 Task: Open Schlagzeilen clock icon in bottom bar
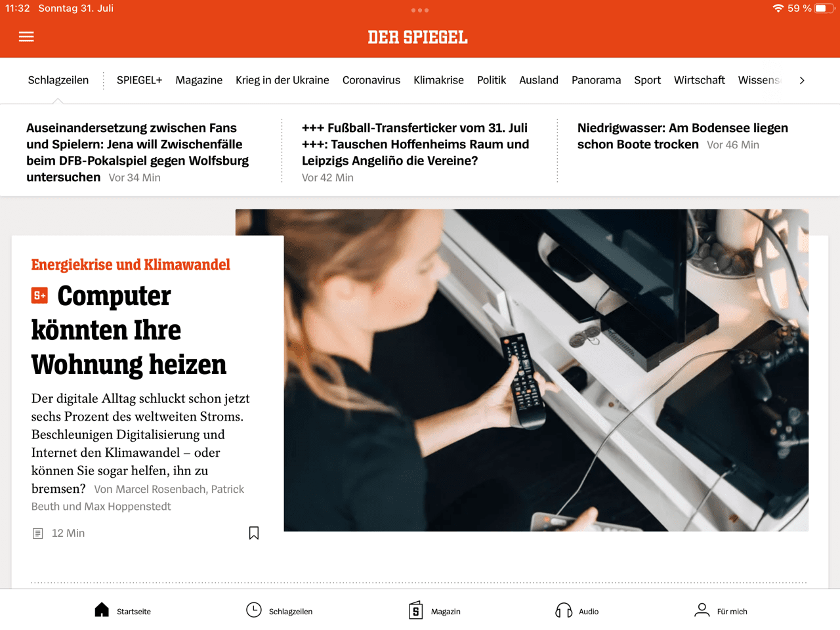tap(254, 610)
